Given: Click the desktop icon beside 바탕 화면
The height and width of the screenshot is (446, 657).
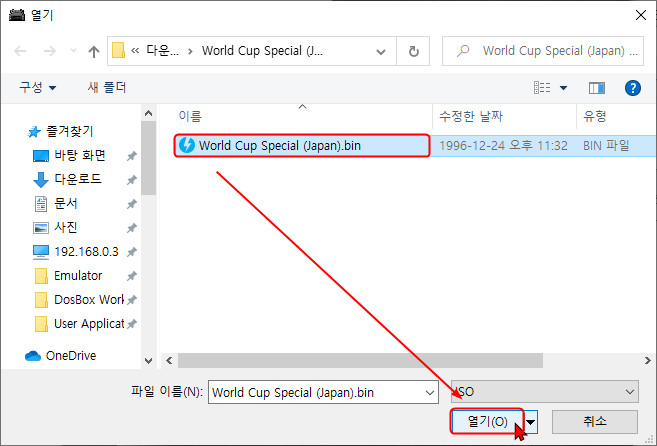Looking at the screenshot, I should [x=41, y=156].
